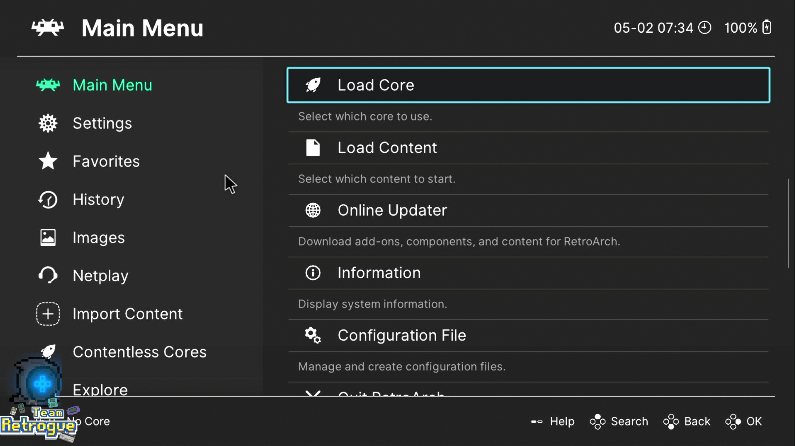Open the Settings sidebar entry
795x446 pixels.
(x=102, y=123)
